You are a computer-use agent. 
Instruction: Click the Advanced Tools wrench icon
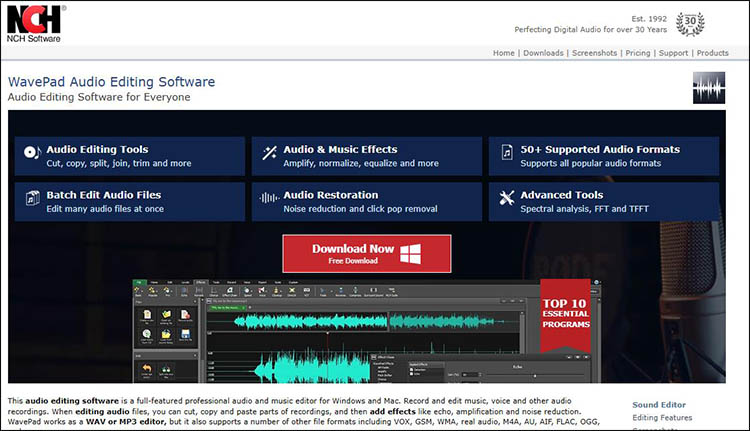pyautogui.click(x=507, y=201)
